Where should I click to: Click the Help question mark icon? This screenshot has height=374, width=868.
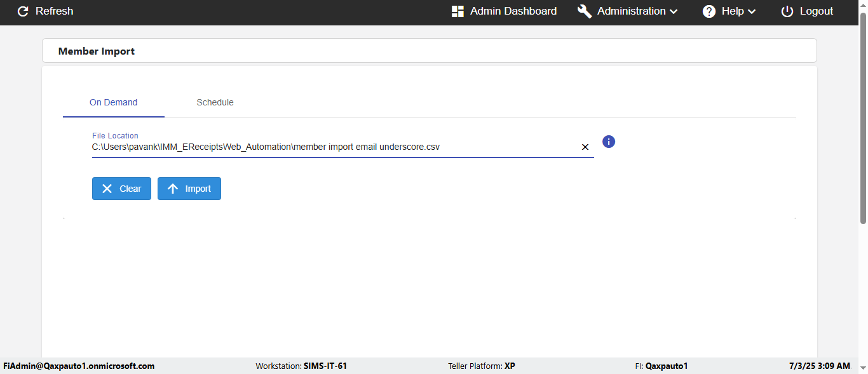click(709, 11)
